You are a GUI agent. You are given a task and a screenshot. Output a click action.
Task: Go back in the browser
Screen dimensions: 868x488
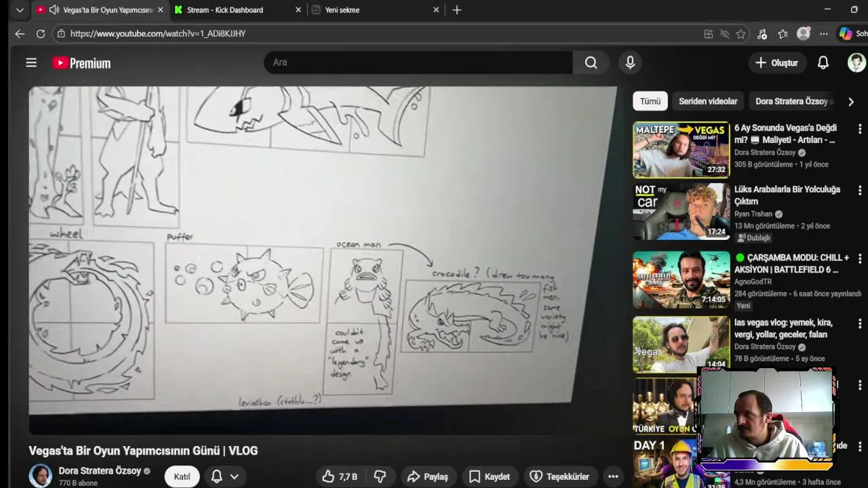(x=20, y=33)
